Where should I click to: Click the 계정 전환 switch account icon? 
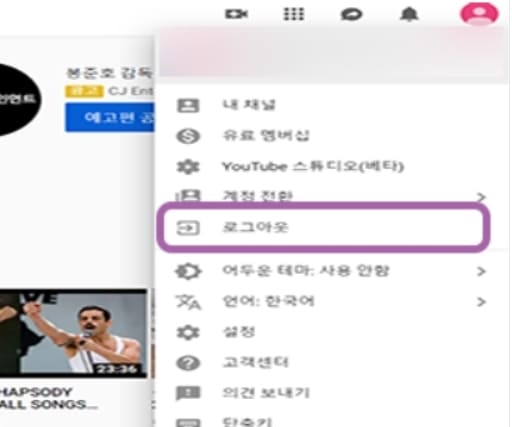[188, 196]
